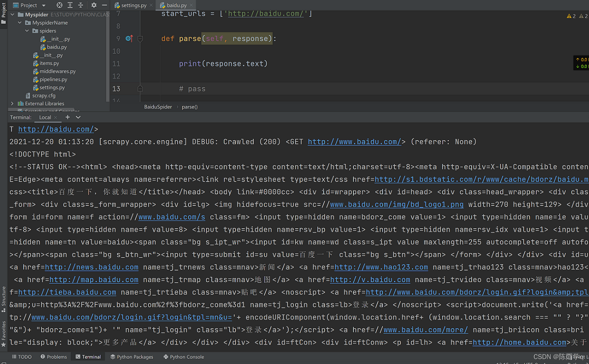The image size is (589, 364).
Task: Collapse the Myspider root folder
Action: click(x=13, y=14)
